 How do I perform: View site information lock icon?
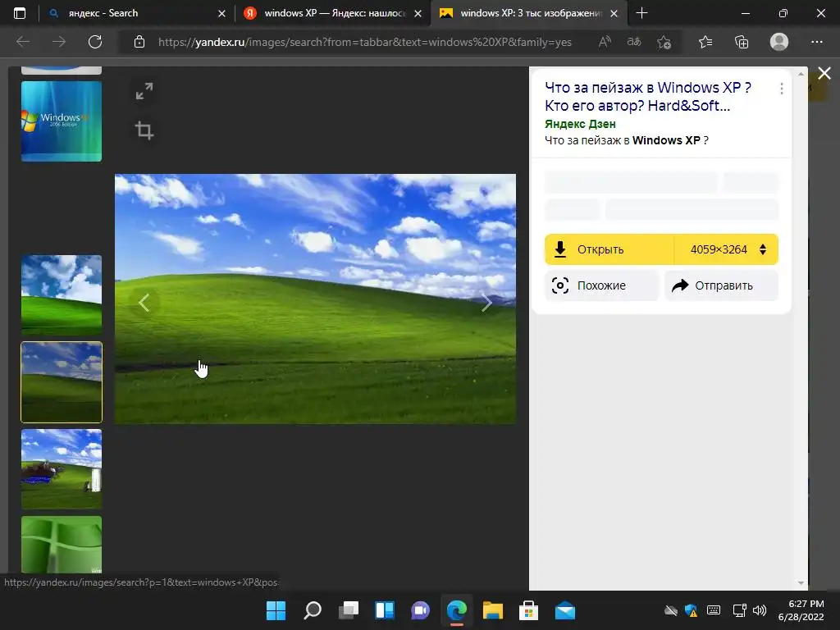(139, 42)
